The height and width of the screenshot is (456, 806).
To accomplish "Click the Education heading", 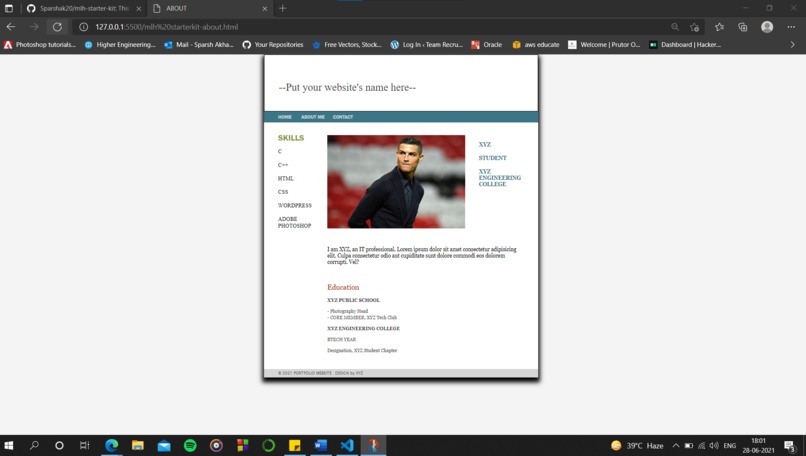I will pos(343,287).
